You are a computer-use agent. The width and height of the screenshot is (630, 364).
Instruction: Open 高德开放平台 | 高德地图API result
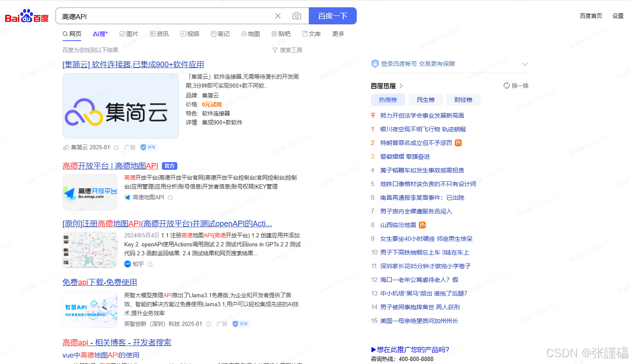pos(110,166)
